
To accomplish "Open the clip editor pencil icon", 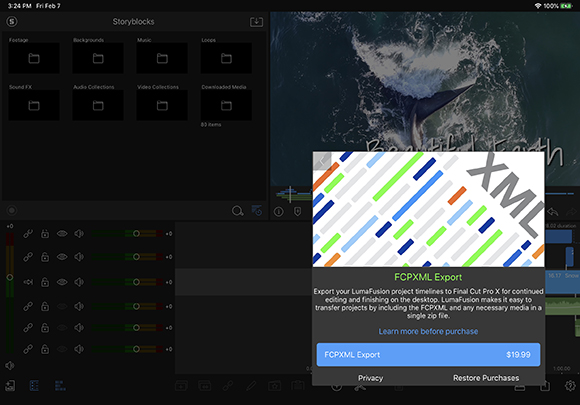I will coord(251,386).
